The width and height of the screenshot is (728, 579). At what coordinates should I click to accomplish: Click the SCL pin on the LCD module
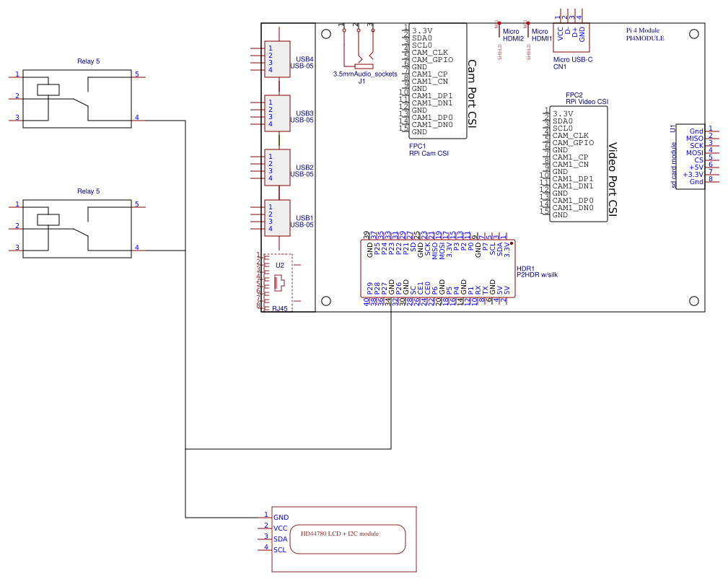point(280,549)
